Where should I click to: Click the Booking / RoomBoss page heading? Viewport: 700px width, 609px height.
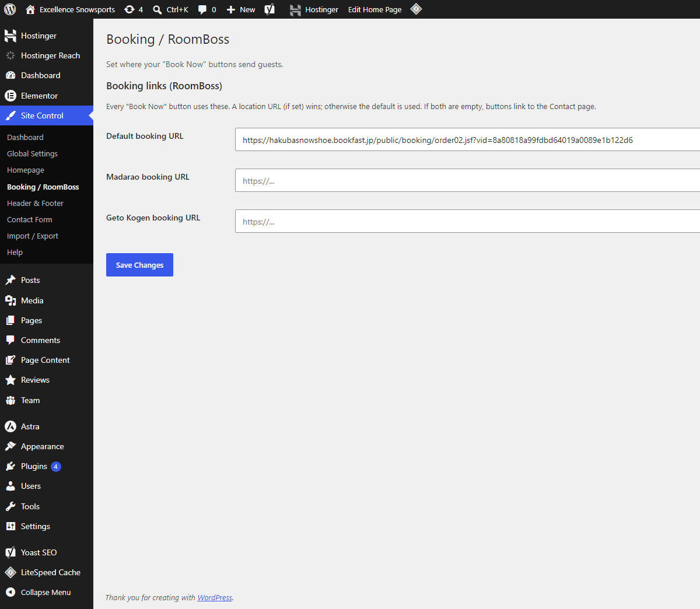167,39
